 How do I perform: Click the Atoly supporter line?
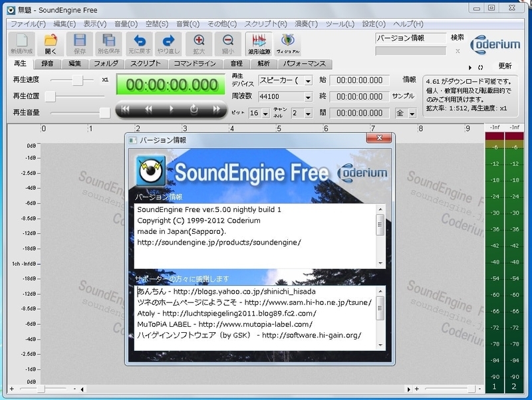(x=227, y=314)
